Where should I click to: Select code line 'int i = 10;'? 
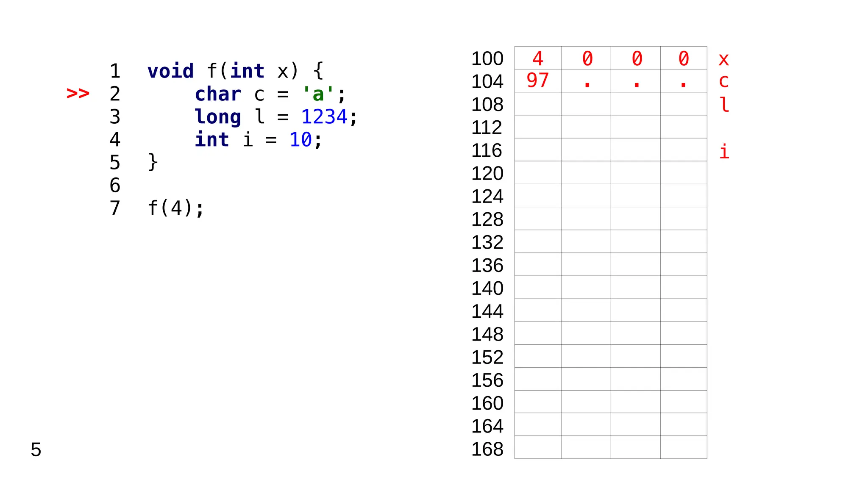coord(259,140)
